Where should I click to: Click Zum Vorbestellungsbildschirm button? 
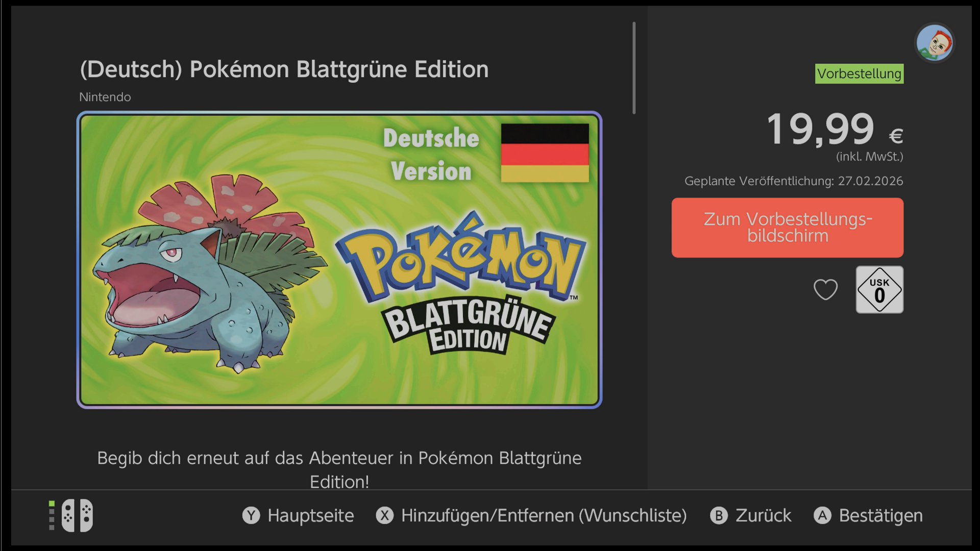787,228
